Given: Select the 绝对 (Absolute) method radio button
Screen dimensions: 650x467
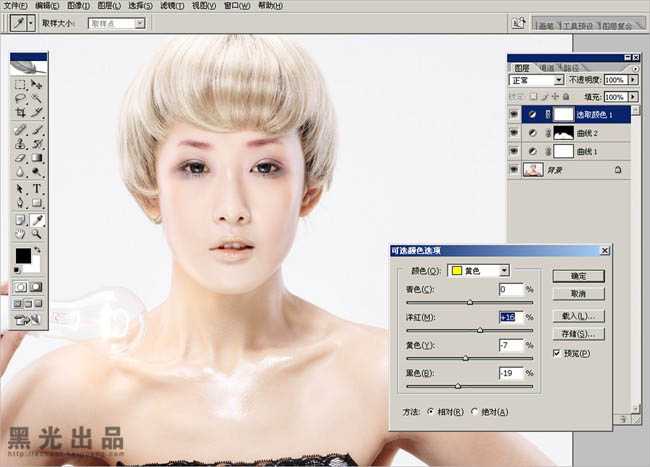Looking at the screenshot, I should (474, 411).
